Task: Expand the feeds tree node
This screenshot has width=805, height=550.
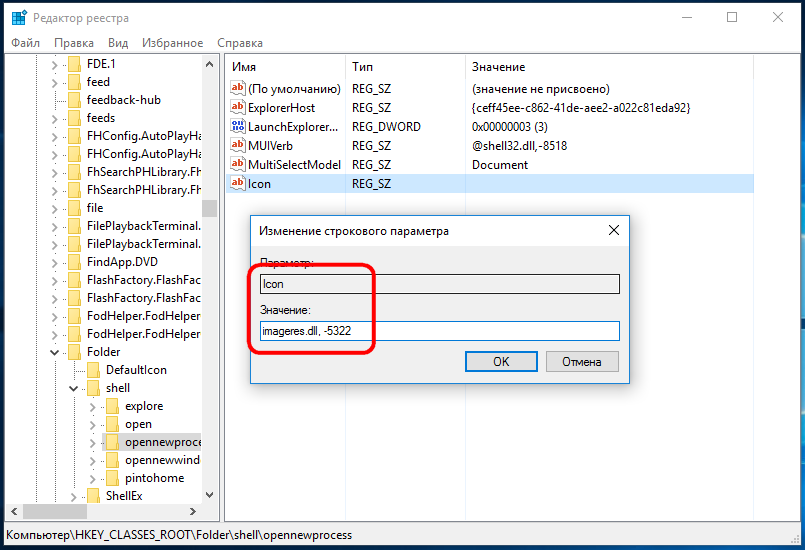Action: click(x=54, y=119)
